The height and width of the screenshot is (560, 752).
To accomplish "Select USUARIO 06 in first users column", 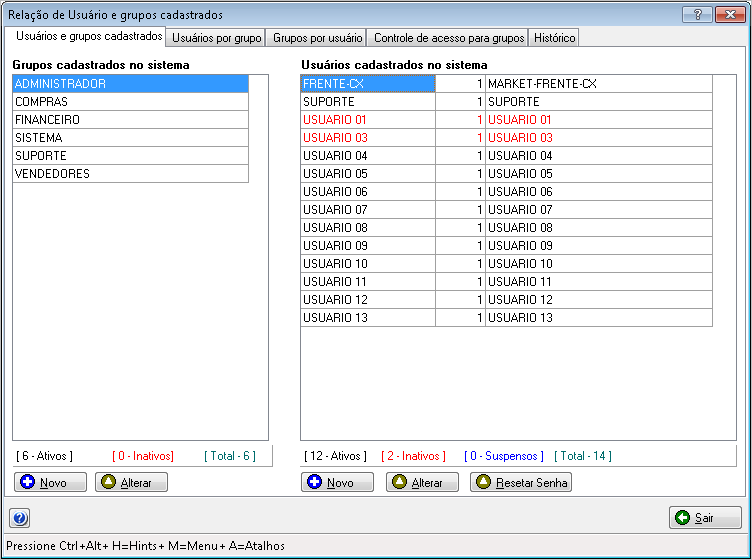I will pyautogui.click(x=368, y=191).
